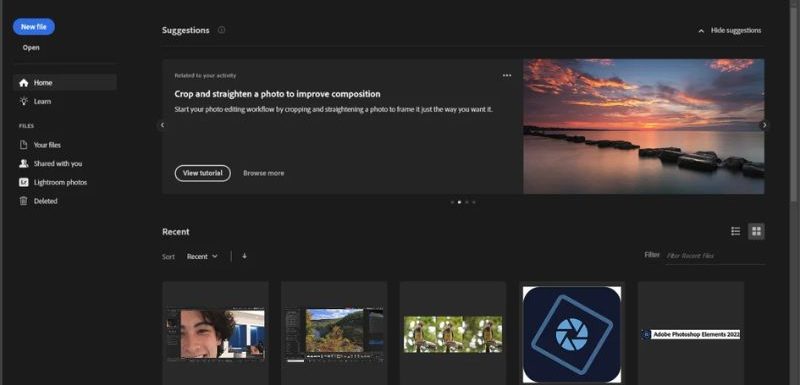Open an existing file via Open

point(31,47)
